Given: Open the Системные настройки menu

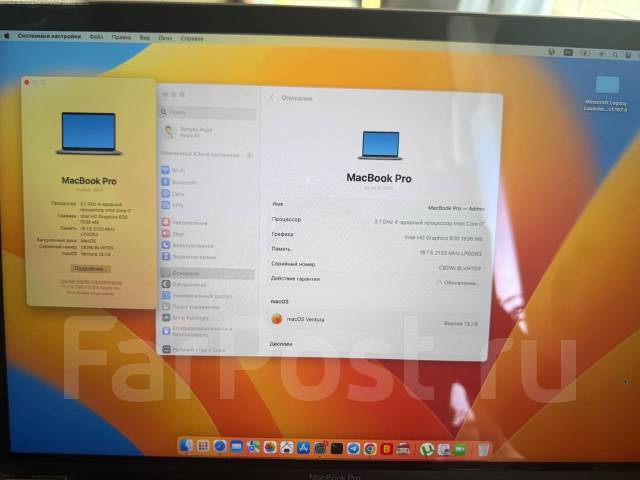Looking at the screenshot, I should point(49,36).
